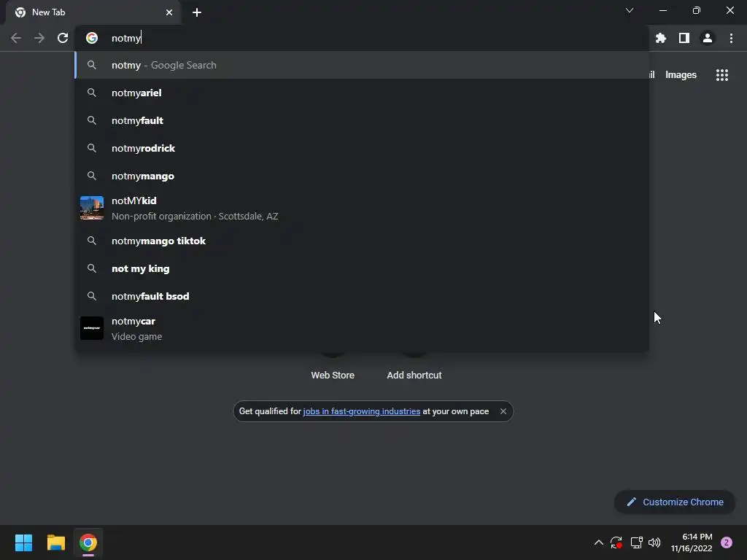Click the sync update tray icon
The height and width of the screenshot is (560, 747).
point(616,542)
